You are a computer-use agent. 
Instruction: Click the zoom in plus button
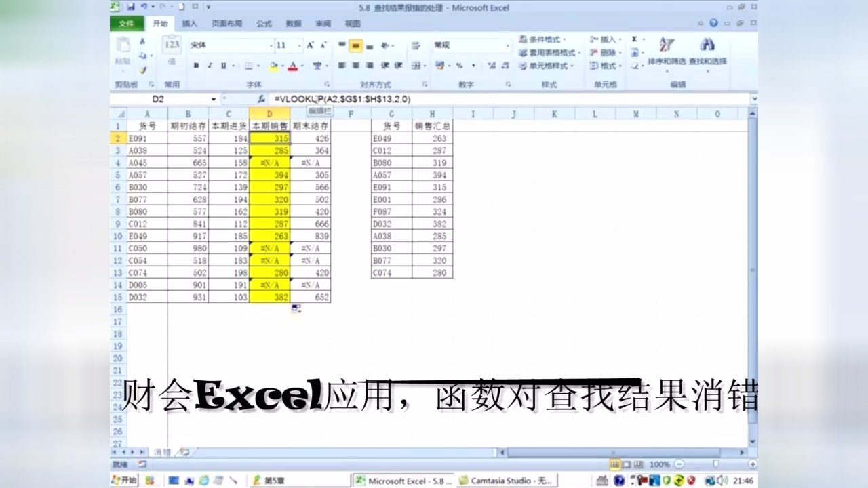[753, 464]
